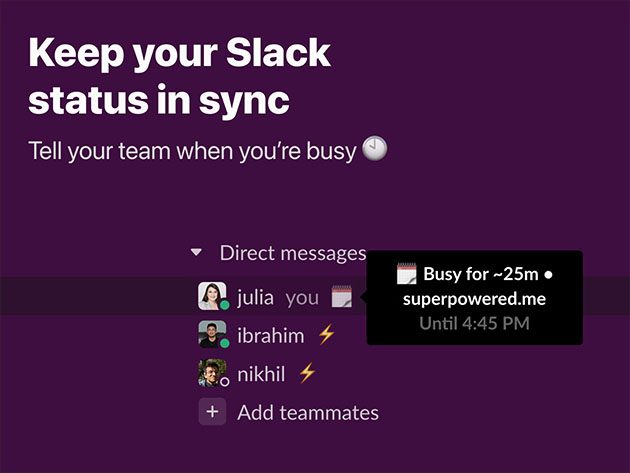Click julia's profile avatar
The width and height of the screenshot is (630, 473).
click(212, 296)
